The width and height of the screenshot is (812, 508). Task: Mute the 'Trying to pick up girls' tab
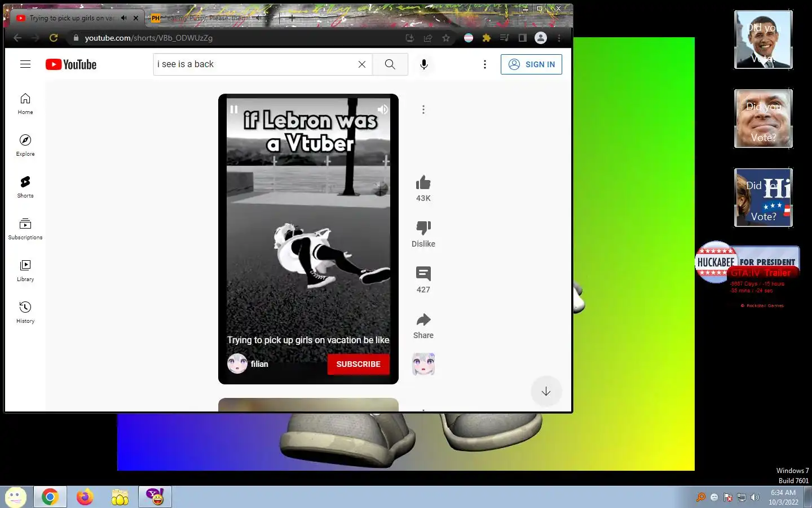[123, 18]
